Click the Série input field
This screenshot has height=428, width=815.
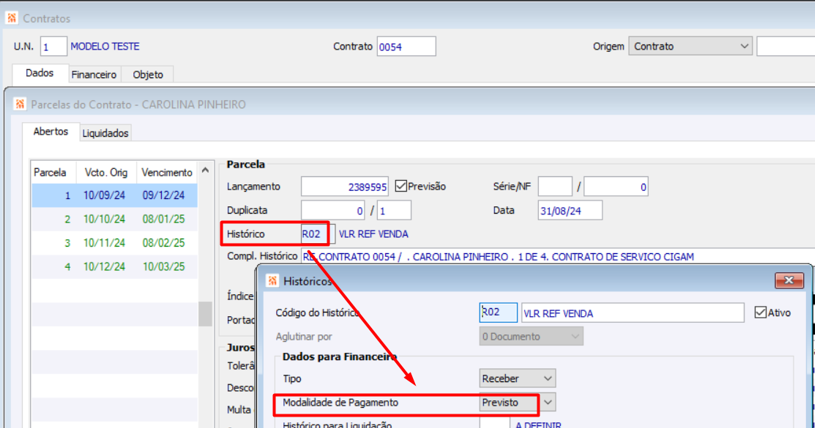(x=555, y=187)
